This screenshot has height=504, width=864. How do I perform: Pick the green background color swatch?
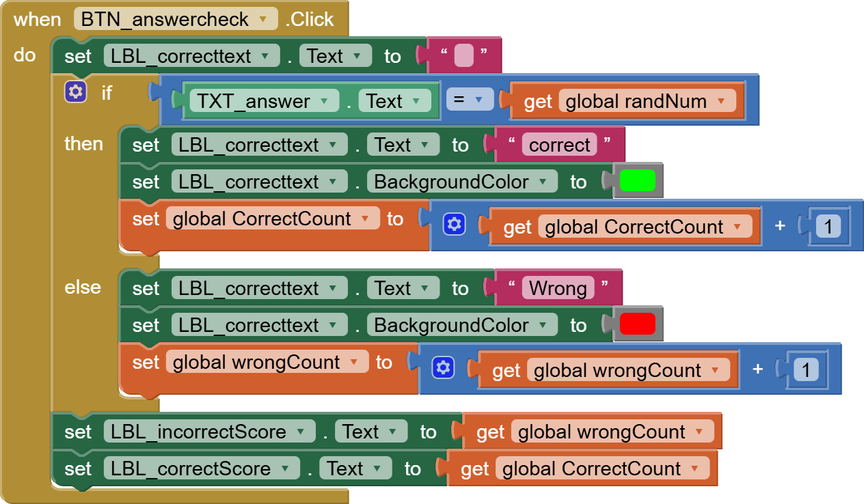(637, 181)
